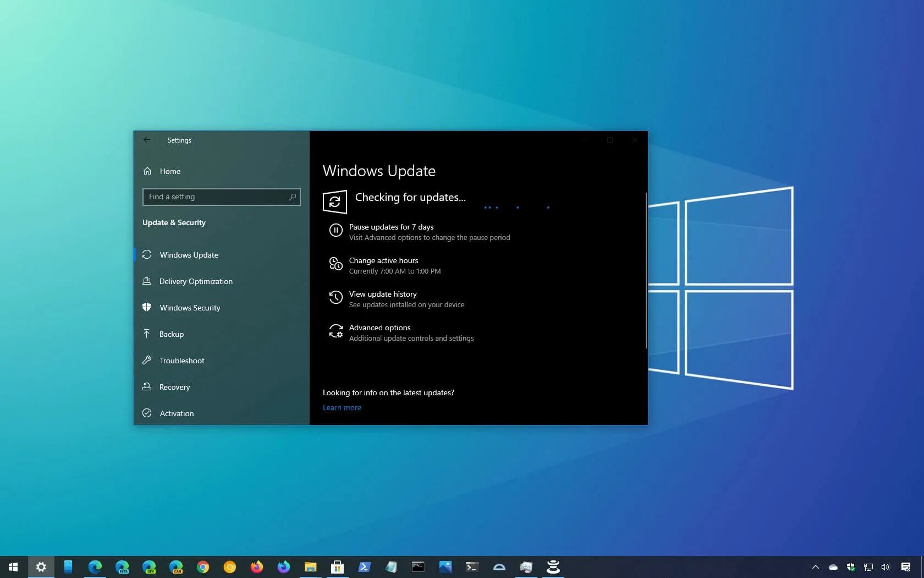
Task: Open Google Chrome from the taskbar
Action: point(202,567)
